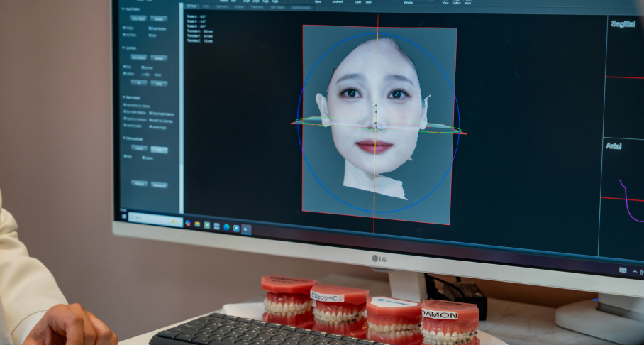Launch Microsoft Edge from the taskbar
The height and width of the screenshot is (345, 644).
[226, 227]
